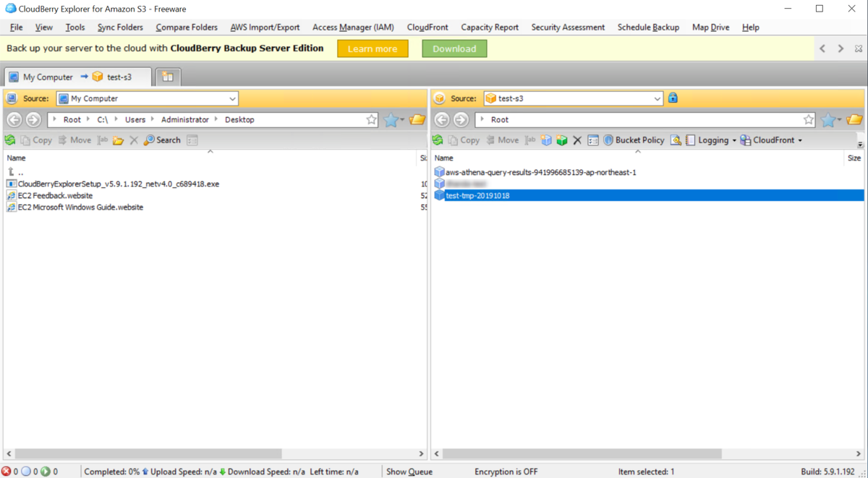Screen dimensions: 868x478
Task: Click the open folder icon to the right of the left path bar
Action: [417, 119]
